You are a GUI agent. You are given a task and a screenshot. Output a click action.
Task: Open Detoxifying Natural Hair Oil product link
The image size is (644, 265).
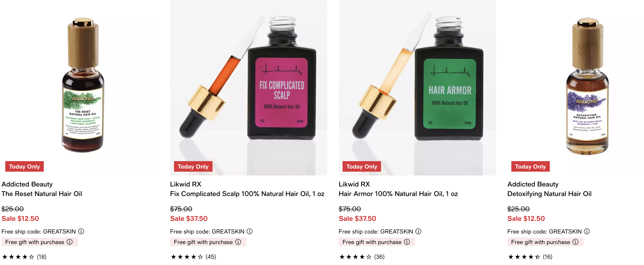pos(549,194)
